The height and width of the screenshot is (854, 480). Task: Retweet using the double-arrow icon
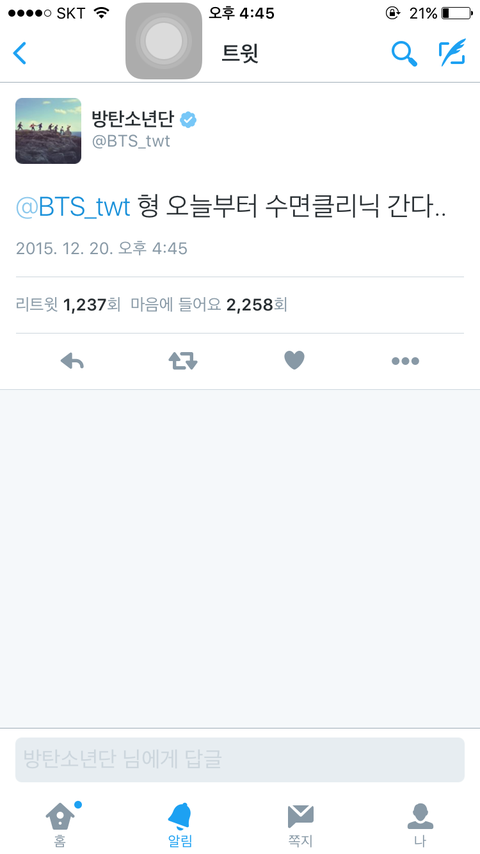[x=183, y=361]
